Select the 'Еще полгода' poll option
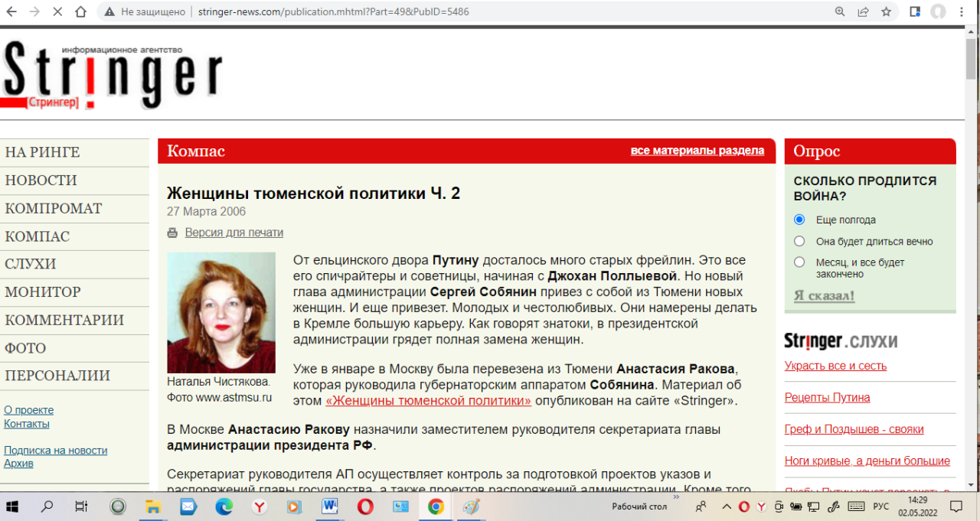This screenshot has width=980, height=521. (x=799, y=220)
